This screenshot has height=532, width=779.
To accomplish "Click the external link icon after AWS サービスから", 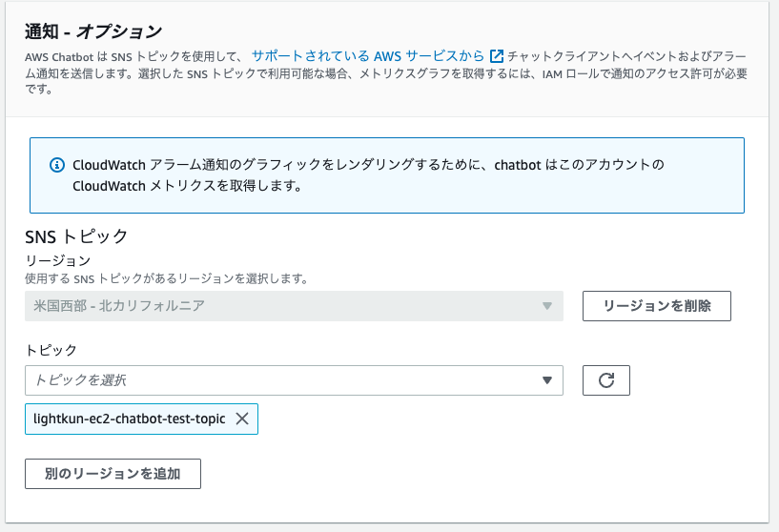I will [x=497, y=56].
